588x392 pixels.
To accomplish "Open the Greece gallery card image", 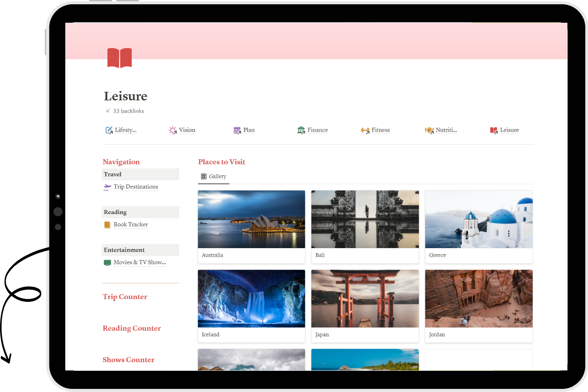I will pyautogui.click(x=479, y=219).
